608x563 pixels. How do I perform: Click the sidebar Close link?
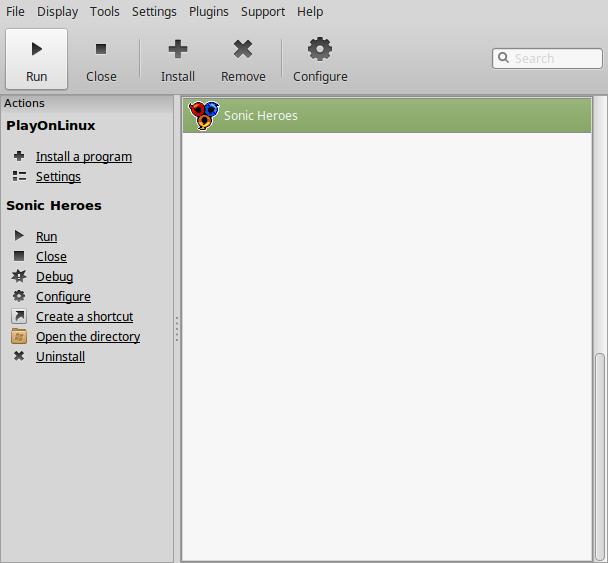[x=51, y=256]
